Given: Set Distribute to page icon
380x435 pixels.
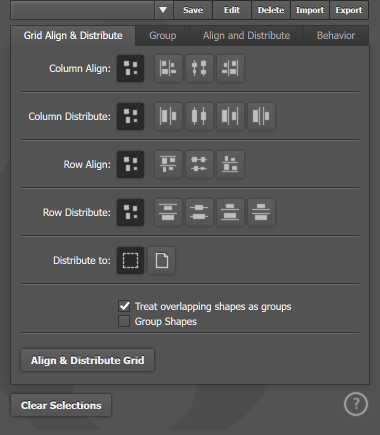Looking at the screenshot, I should [x=162, y=260].
